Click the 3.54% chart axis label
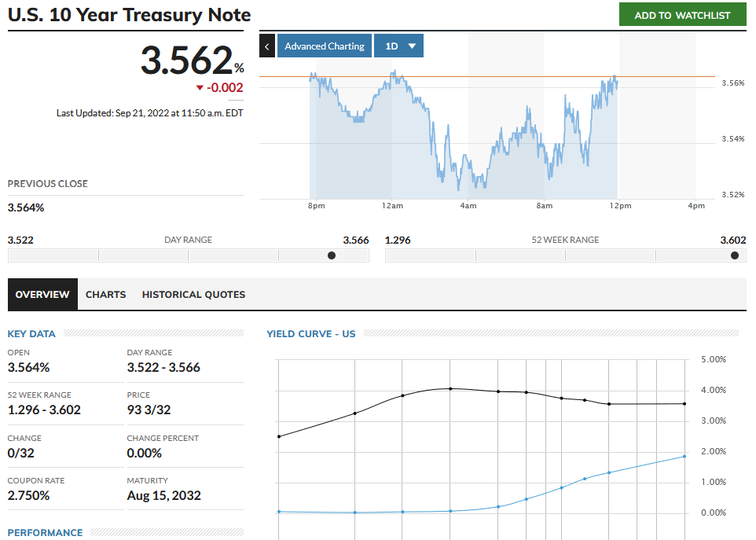Viewport: 756px width, 540px height. point(733,139)
